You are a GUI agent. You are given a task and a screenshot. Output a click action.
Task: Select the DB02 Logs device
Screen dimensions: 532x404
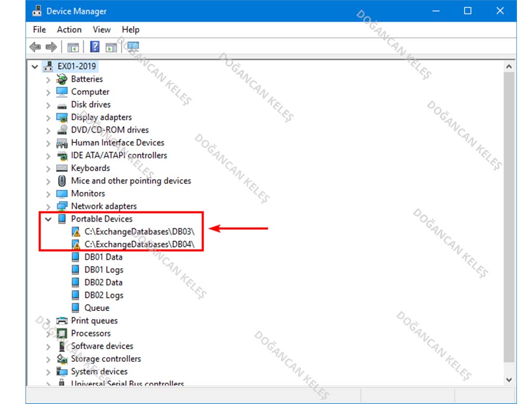click(104, 295)
